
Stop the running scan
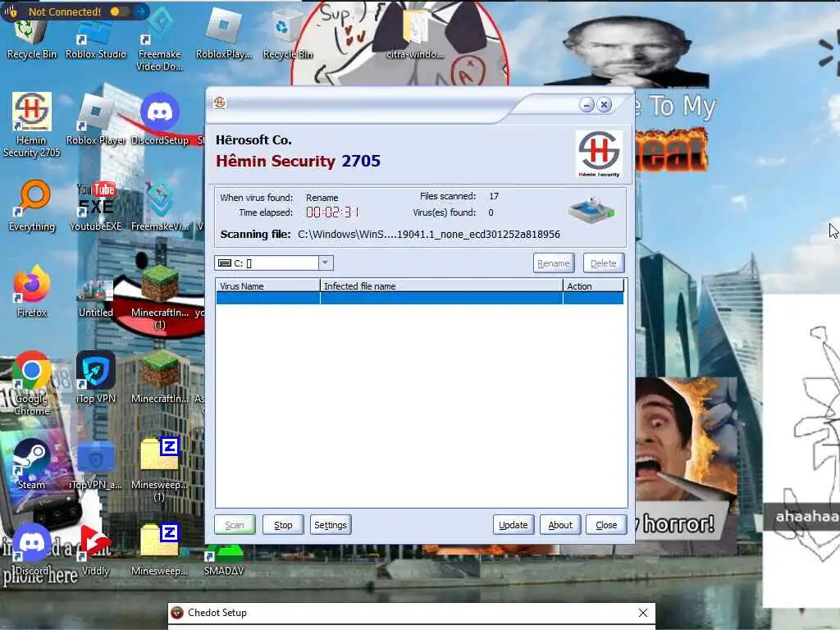(x=283, y=525)
